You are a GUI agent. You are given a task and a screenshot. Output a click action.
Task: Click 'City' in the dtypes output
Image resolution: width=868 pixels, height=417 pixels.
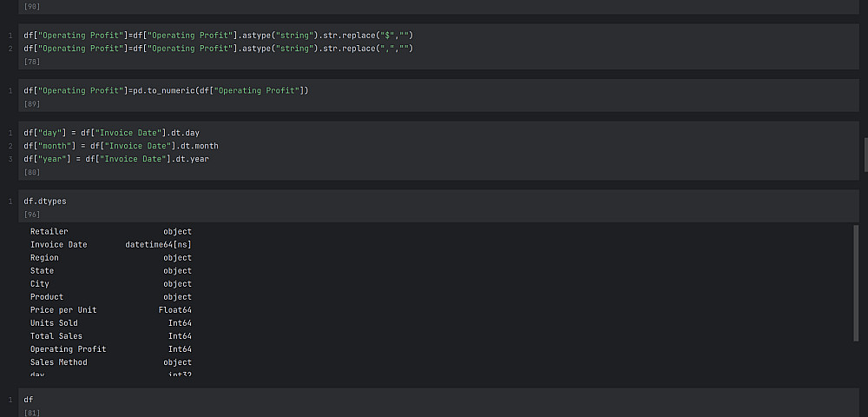pos(40,284)
